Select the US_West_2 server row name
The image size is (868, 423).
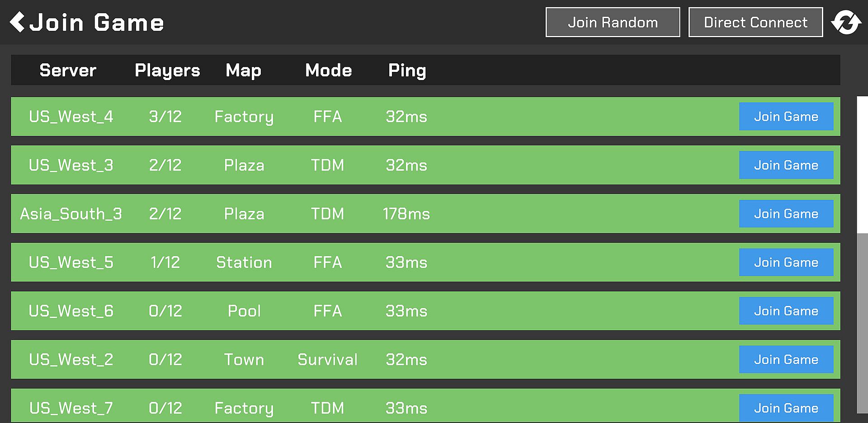click(71, 360)
